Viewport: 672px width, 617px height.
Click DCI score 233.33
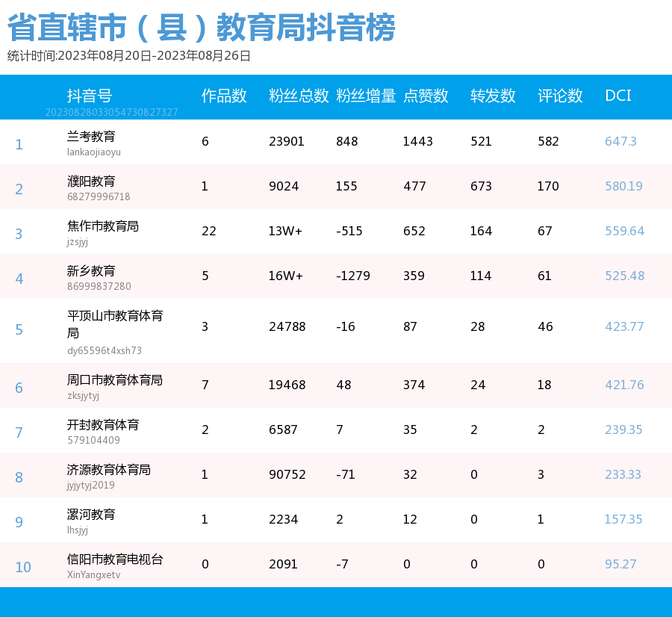point(623,474)
